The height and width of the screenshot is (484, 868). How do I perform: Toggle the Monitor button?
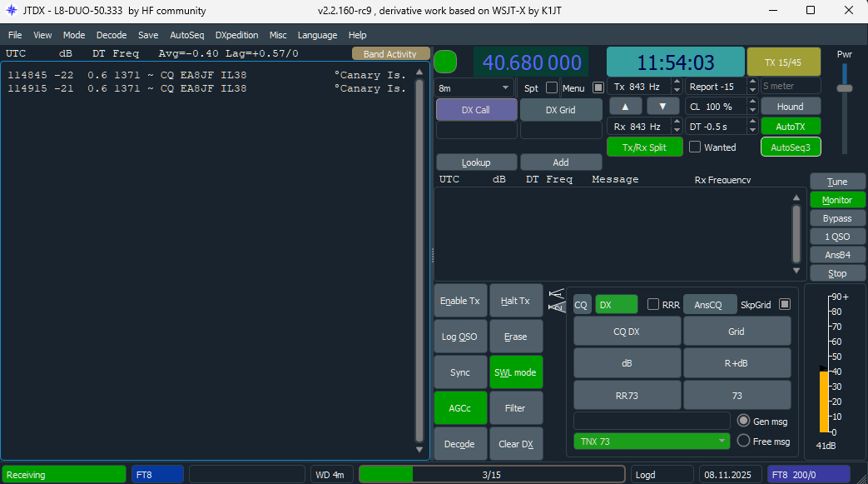coord(837,200)
